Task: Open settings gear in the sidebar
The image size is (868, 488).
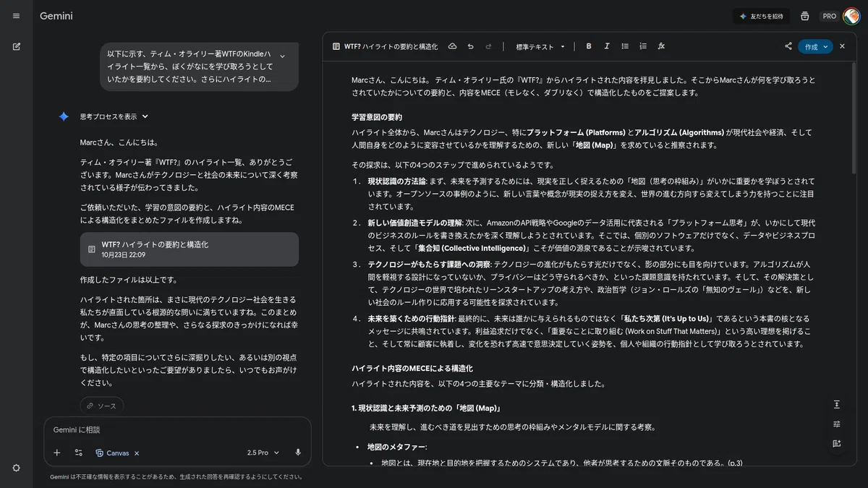Action: click(x=16, y=468)
